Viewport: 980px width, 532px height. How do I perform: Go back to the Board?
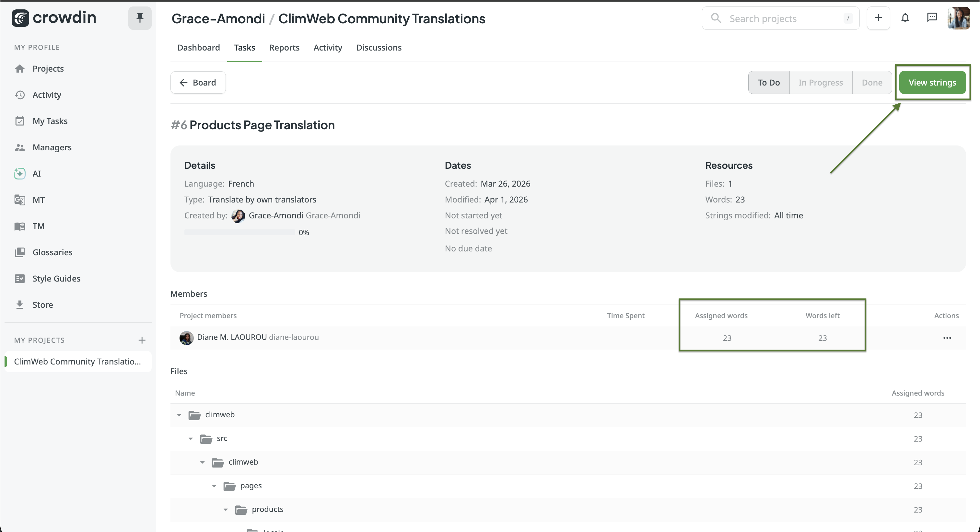[x=198, y=83]
